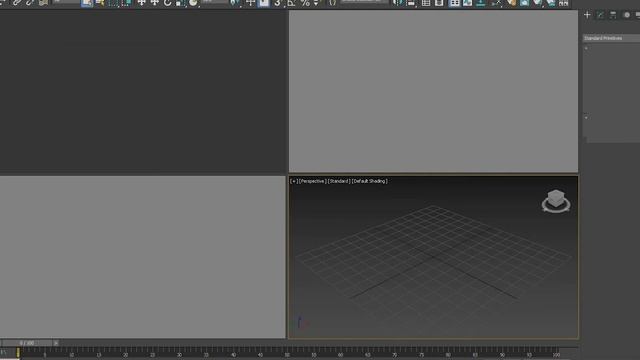Click Use Pivot Point Center button

click(x=235, y=3)
